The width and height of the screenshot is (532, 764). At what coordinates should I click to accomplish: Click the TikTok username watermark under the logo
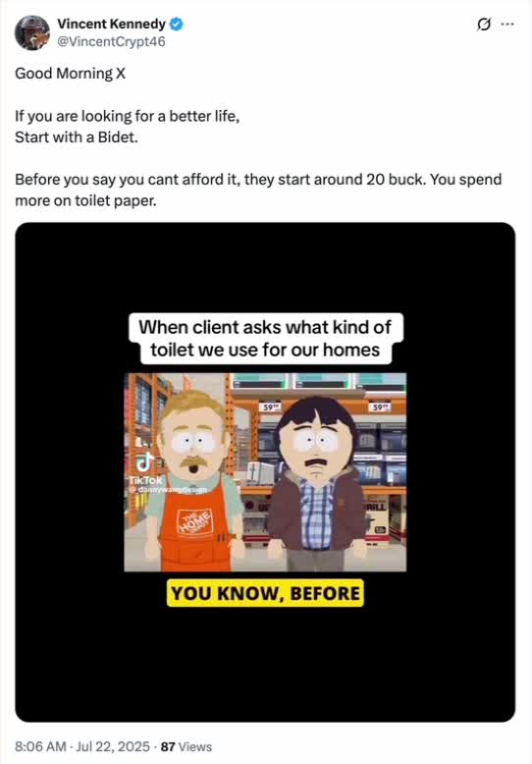click(168, 489)
